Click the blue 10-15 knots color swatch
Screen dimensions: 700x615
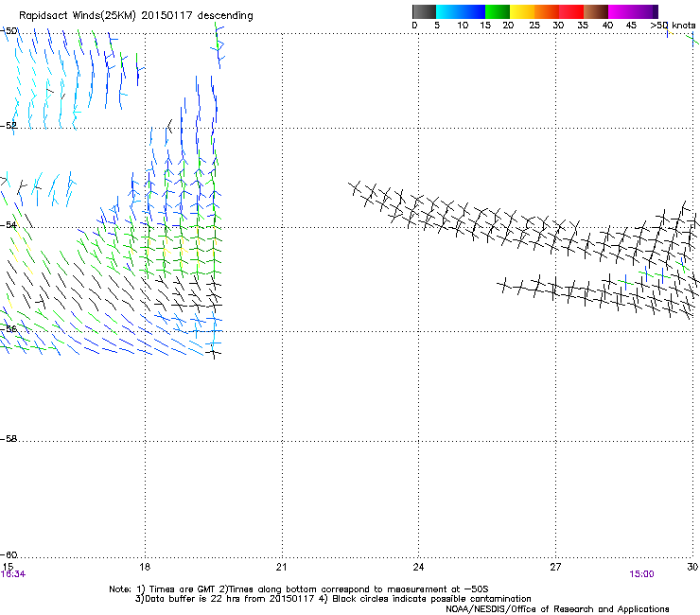[x=473, y=11]
